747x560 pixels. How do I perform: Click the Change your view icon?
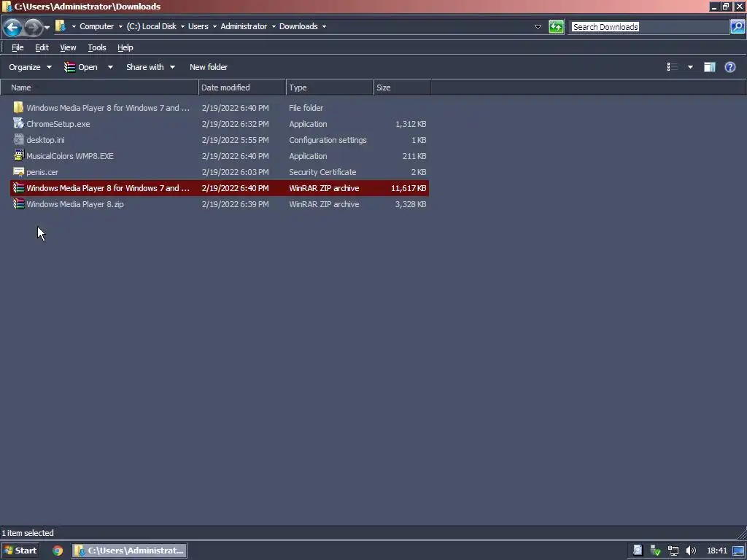672,67
